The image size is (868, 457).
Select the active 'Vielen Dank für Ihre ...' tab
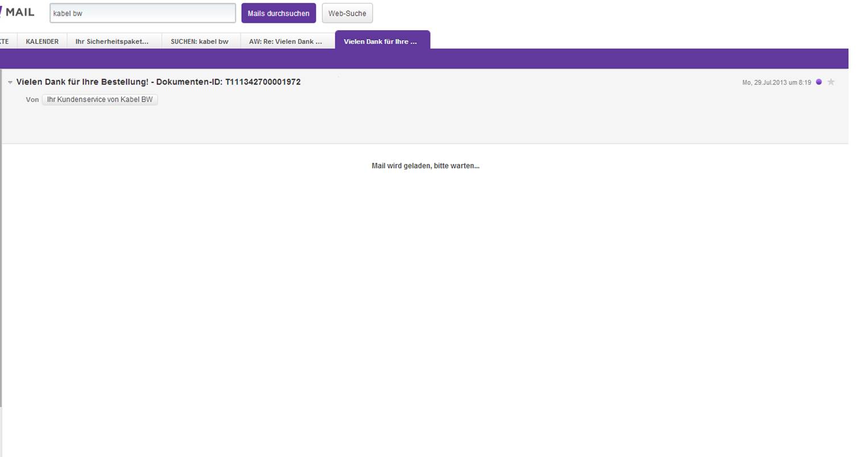click(x=380, y=42)
